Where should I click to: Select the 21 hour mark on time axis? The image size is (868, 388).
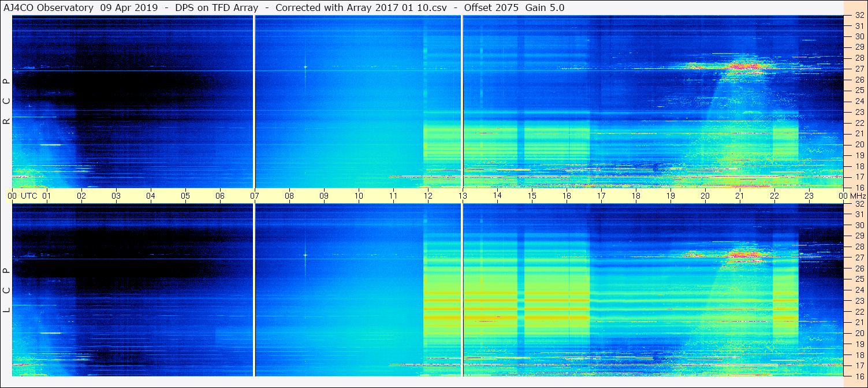[740, 196]
